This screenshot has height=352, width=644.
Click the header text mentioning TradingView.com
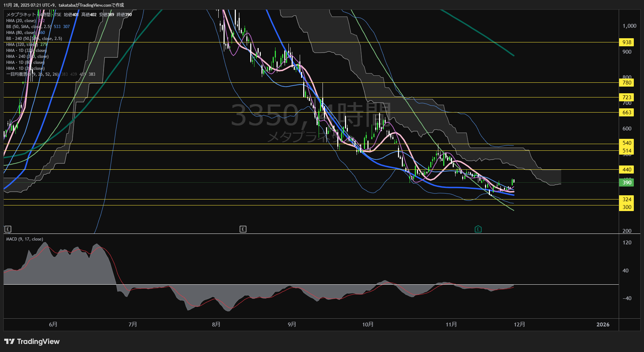coord(64,5)
